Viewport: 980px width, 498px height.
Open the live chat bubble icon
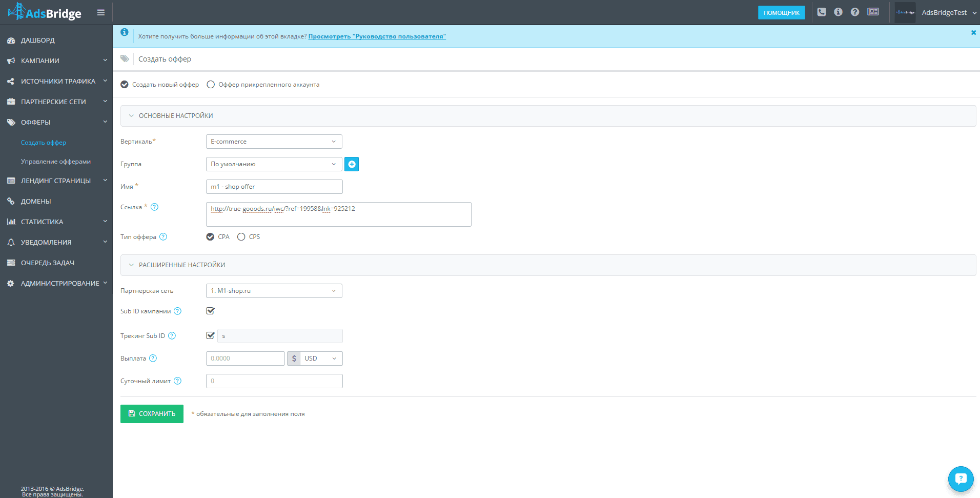(x=961, y=479)
